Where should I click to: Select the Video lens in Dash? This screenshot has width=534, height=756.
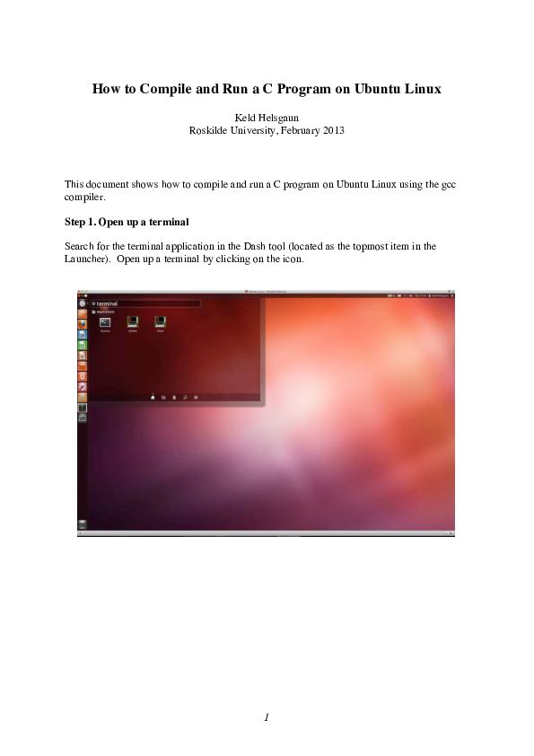196,397
